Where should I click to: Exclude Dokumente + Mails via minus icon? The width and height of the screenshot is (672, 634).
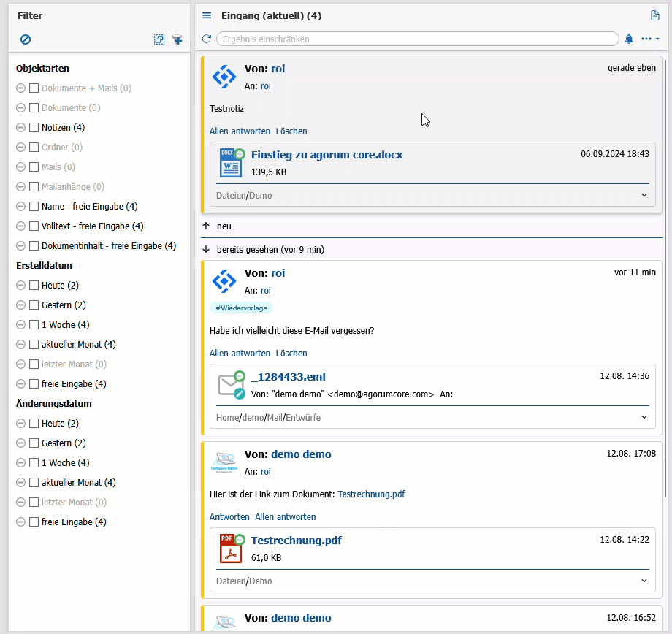(x=20, y=88)
